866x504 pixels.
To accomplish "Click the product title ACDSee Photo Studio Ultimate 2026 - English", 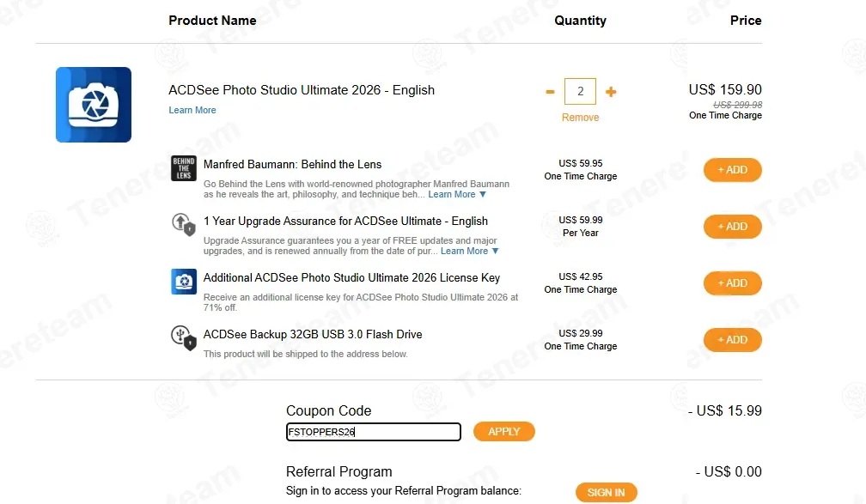I will point(302,90).
